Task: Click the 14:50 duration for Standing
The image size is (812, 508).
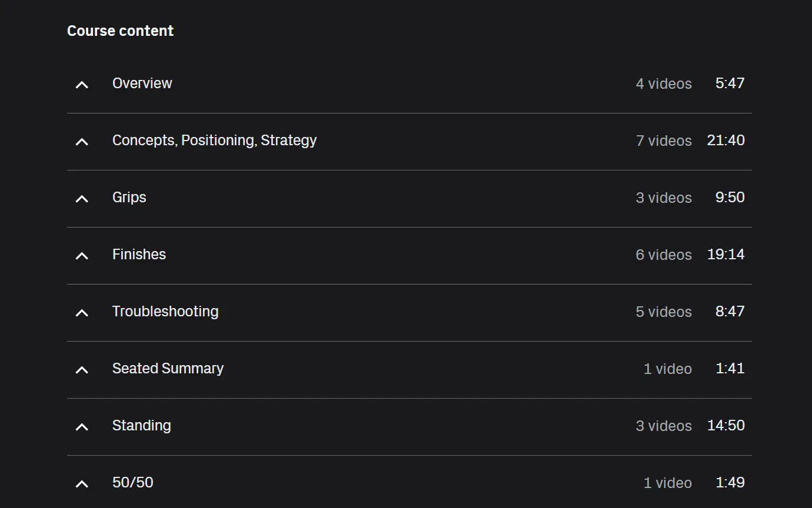Action: coord(726,426)
